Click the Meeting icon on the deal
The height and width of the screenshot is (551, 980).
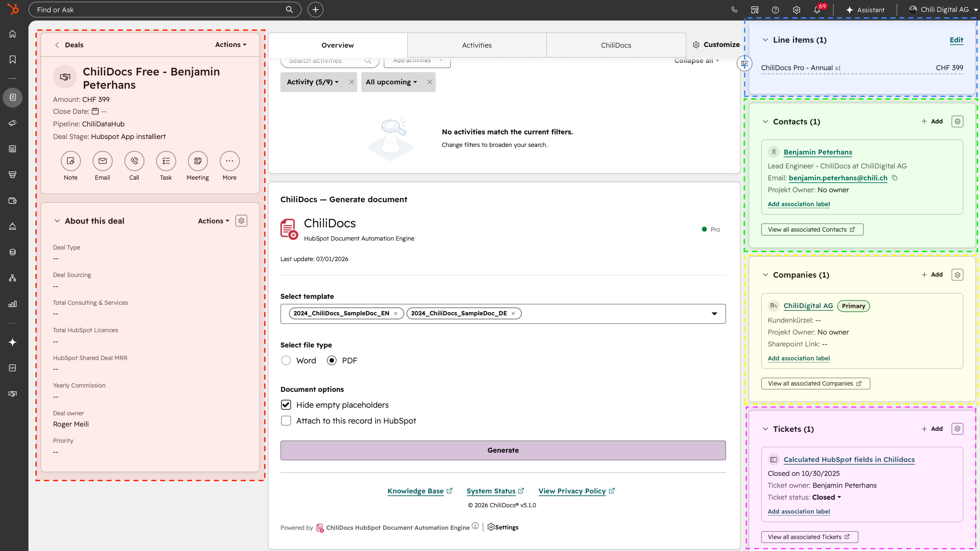(198, 161)
